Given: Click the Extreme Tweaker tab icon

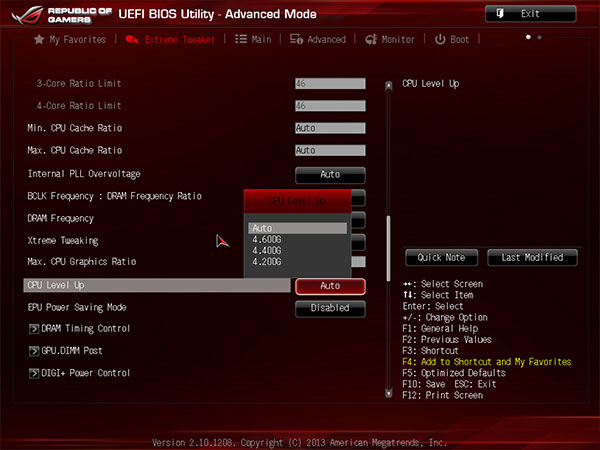Looking at the screenshot, I should (x=132, y=39).
